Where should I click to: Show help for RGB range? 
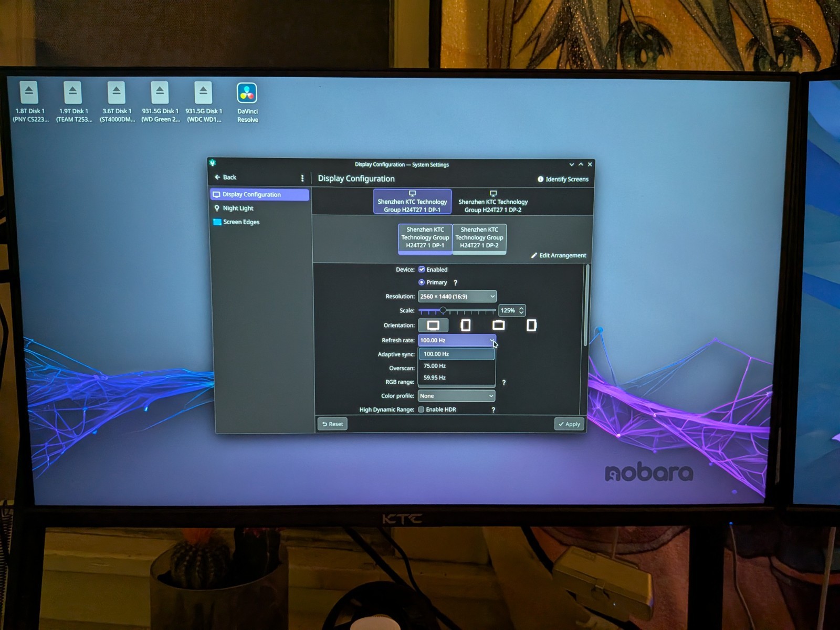pos(503,383)
